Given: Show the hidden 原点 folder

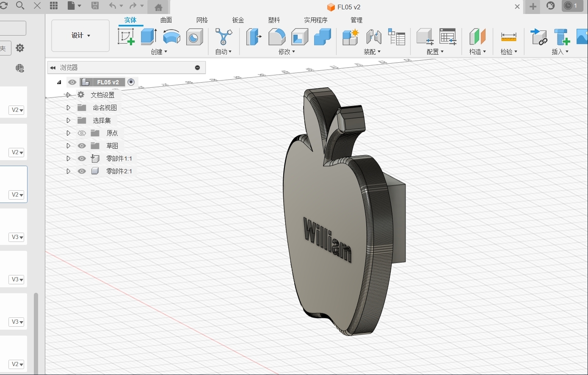Looking at the screenshot, I should pyautogui.click(x=82, y=133).
